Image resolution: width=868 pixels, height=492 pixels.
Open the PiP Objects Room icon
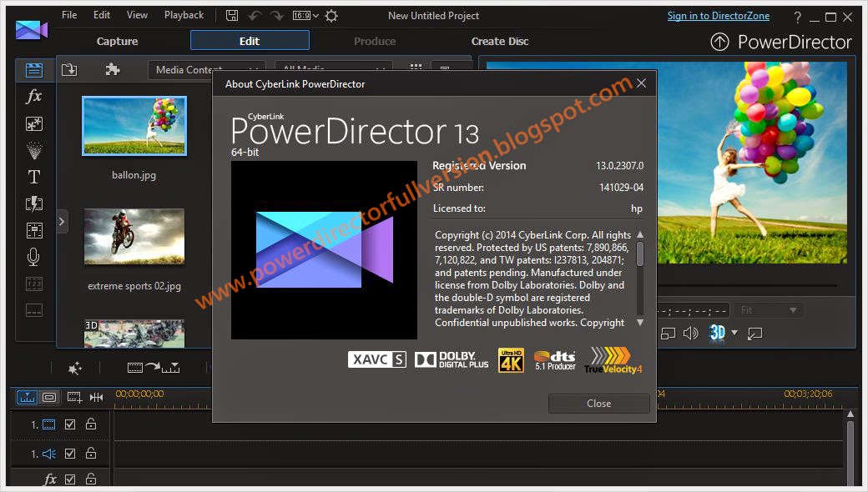[x=33, y=123]
